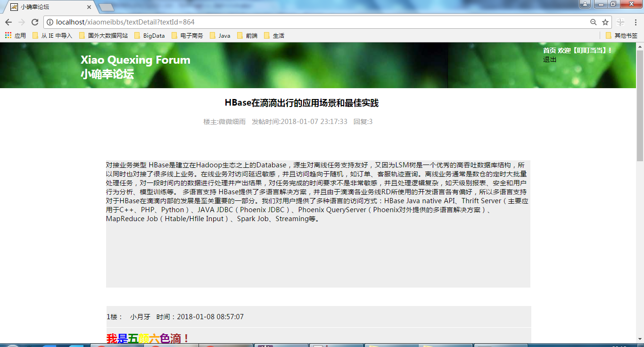Open the Java bookmark folder
Viewport: 644px width, 347px height.
(x=220, y=35)
